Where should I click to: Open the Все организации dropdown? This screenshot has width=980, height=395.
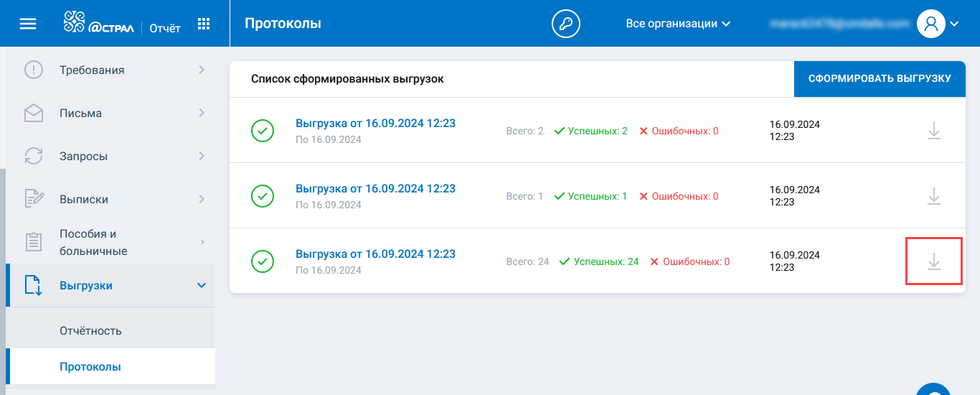tap(678, 24)
